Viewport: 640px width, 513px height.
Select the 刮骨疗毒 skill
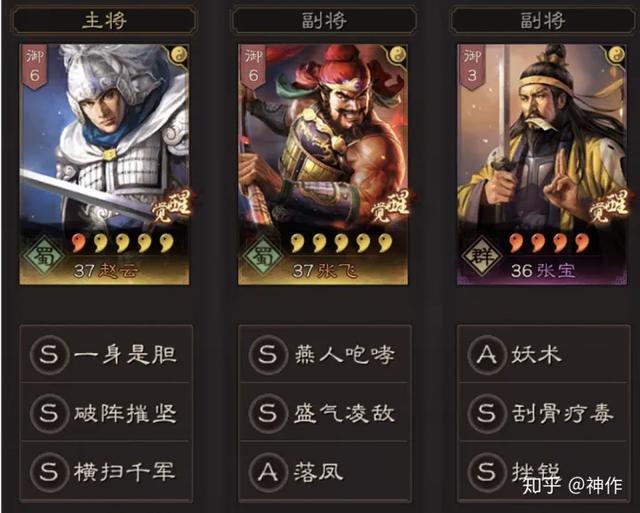point(544,412)
